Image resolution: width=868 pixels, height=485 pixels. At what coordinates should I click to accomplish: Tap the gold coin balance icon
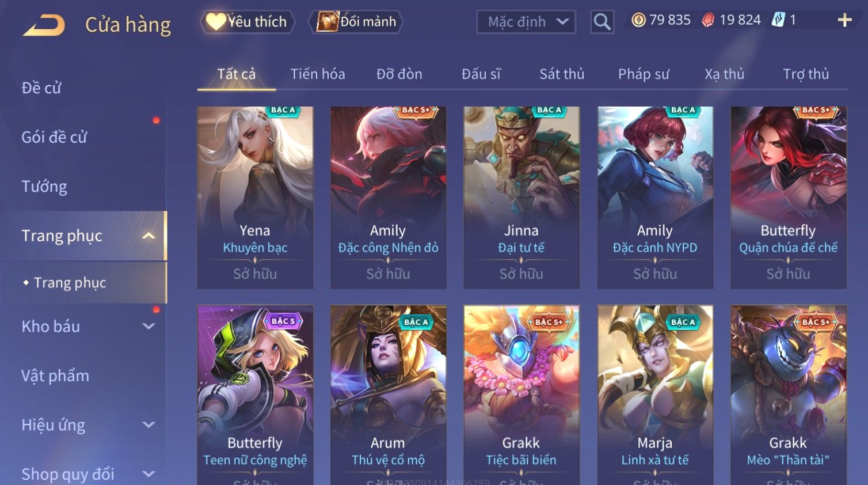(x=638, y=20)
